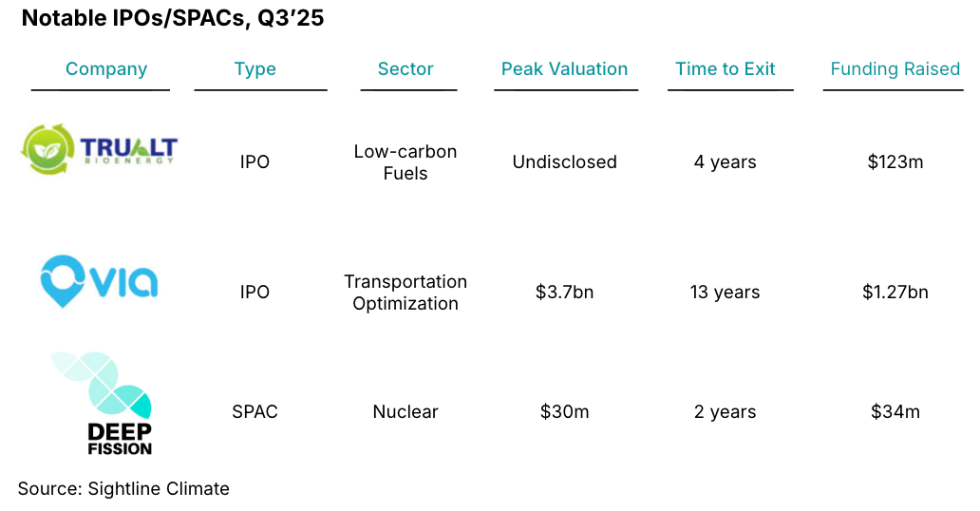Select the Low-carbon Fuels sector cell
Viewport: 980px width, 511px height.
tap(405, 162)
